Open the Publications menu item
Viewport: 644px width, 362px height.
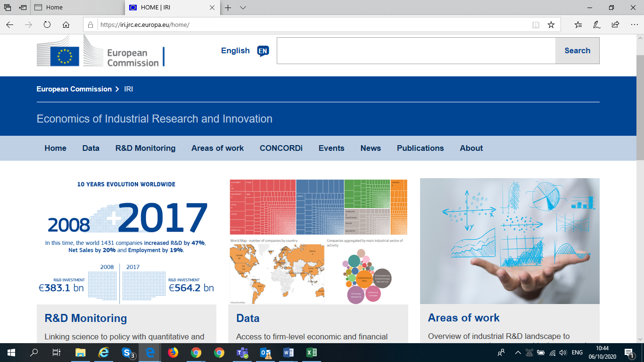point(420,148)
